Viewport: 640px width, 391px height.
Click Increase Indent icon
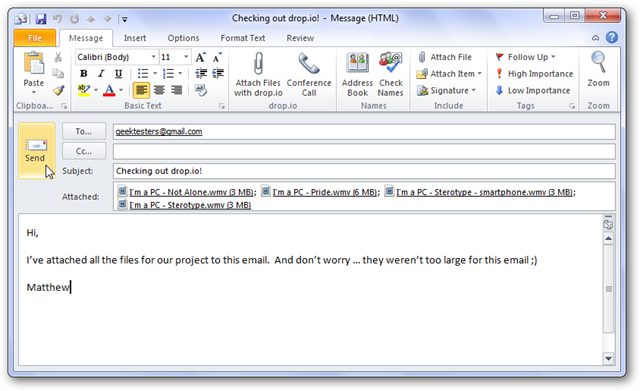pyautogui.click(x=218, y=73)
